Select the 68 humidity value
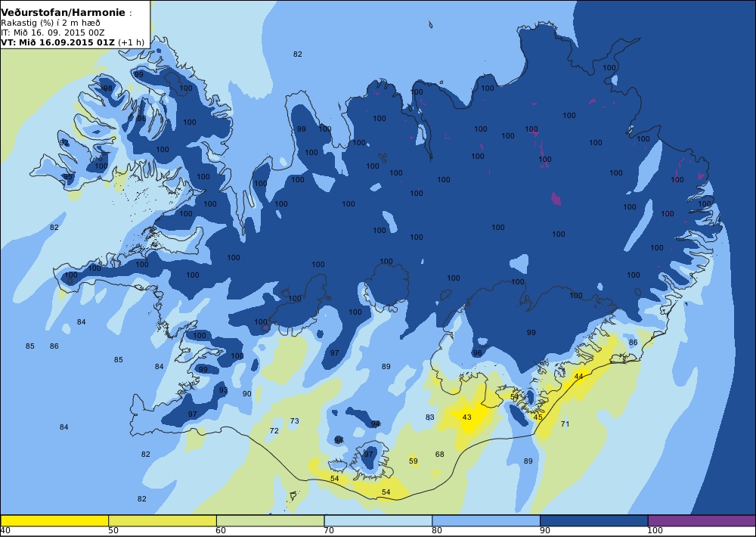 439,454
